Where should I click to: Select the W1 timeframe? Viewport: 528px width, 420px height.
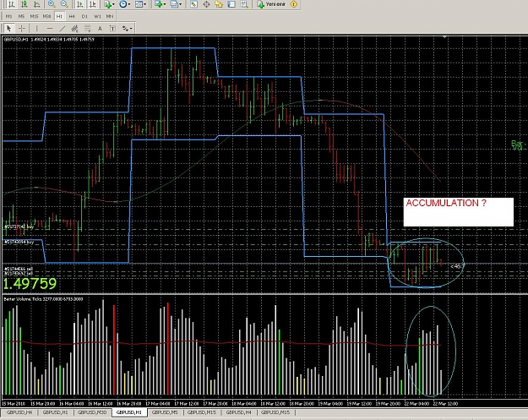point(97,16)
